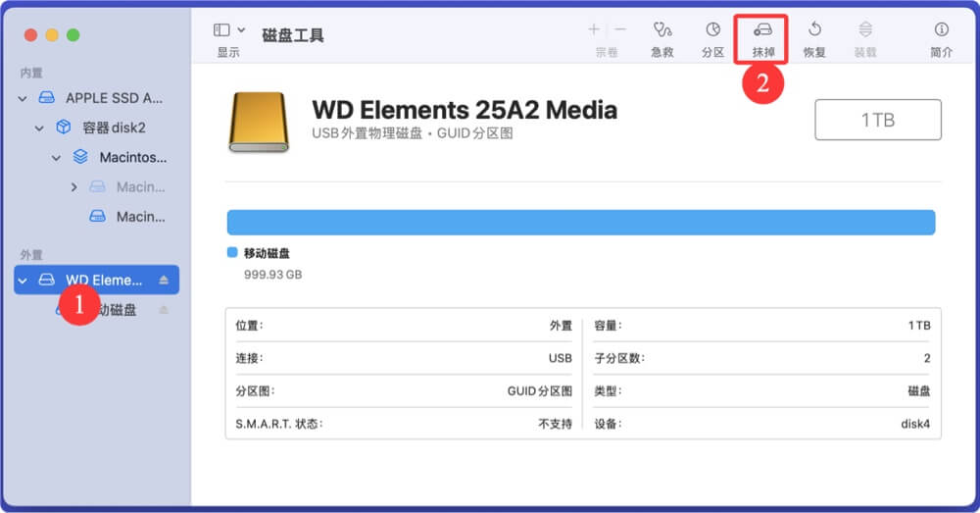Viewport: 980px width, 513px height.
Task: Eject the 移动磁盘 volume
Action: (164, 309)
